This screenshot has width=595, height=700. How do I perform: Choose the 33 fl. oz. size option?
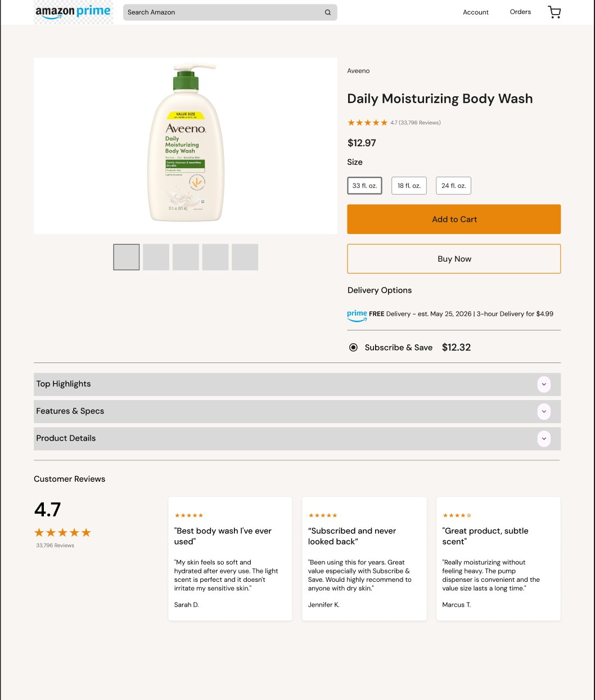click(x=365, y=186)
